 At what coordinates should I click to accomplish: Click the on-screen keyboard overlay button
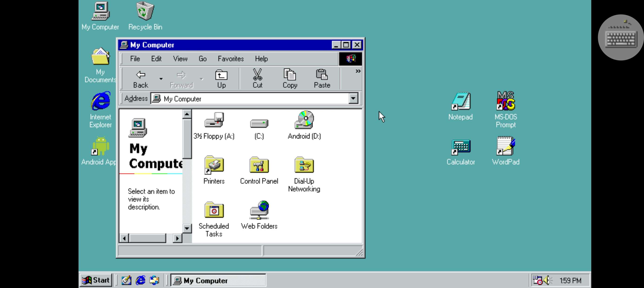click(621, 37)
